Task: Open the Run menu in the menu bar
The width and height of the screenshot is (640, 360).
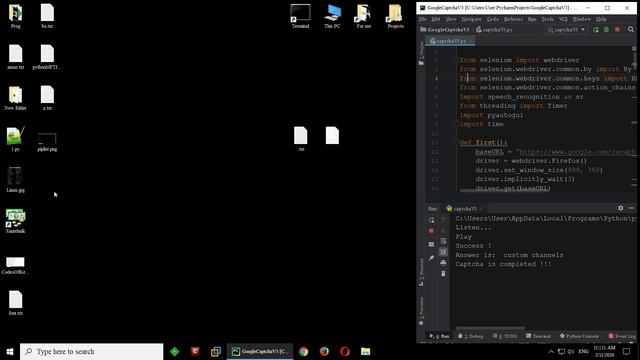Action: pos(532,19)
